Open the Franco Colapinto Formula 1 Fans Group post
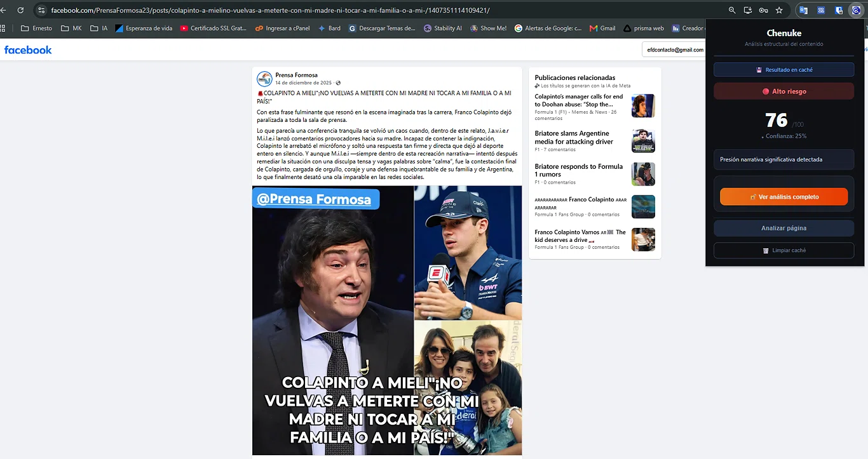Screen dimensions: 868x459 point(581,203)
